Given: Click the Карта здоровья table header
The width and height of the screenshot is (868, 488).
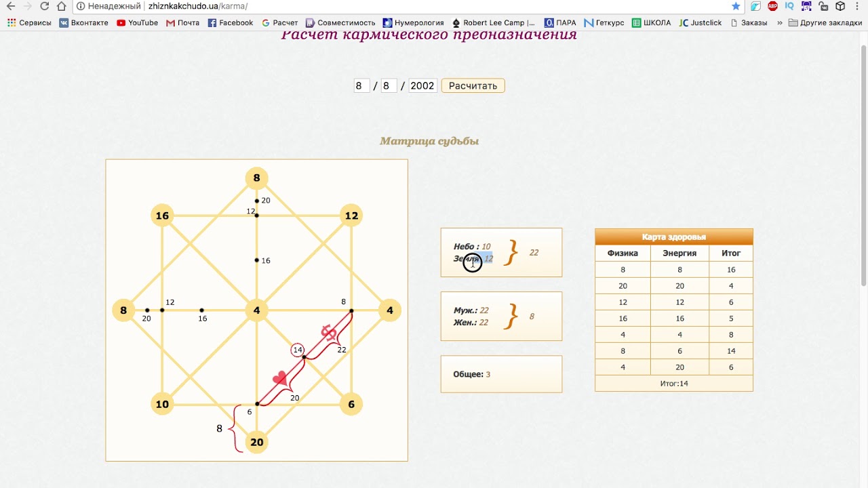Looking at the screenshot, I should pos(674,237).
